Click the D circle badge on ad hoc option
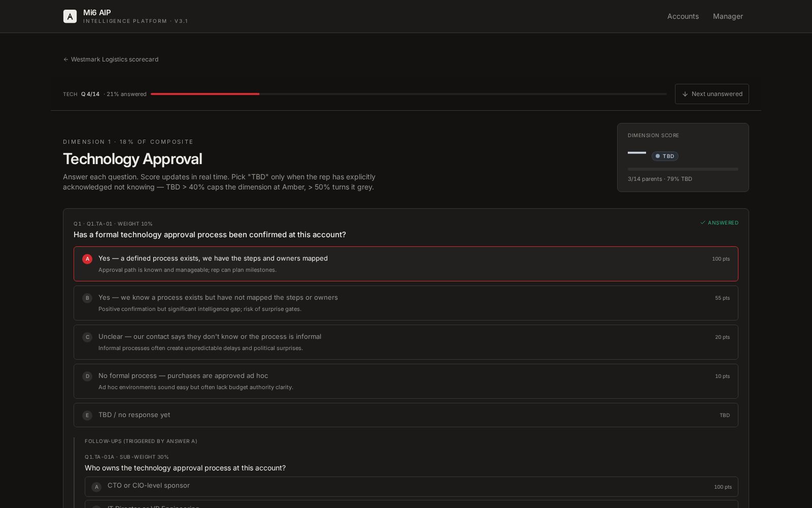Screen dimensions: 812x508 87,376
